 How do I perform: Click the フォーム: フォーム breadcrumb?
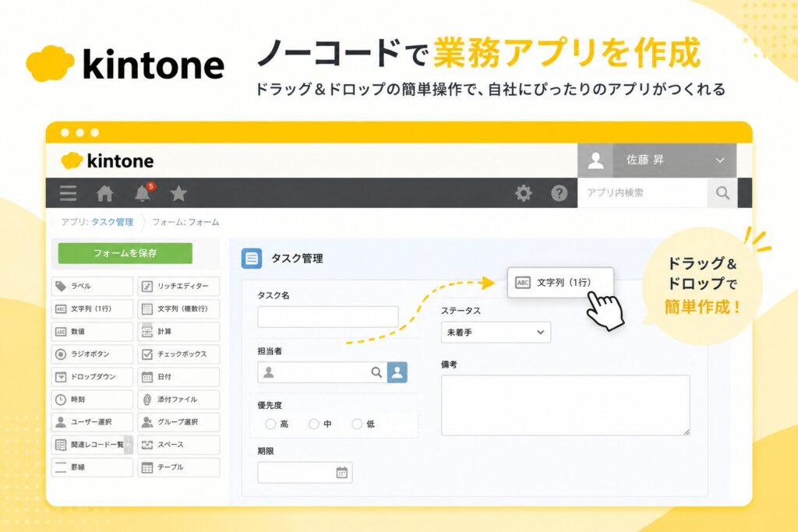pyautogui.click(x=185, y=222)
